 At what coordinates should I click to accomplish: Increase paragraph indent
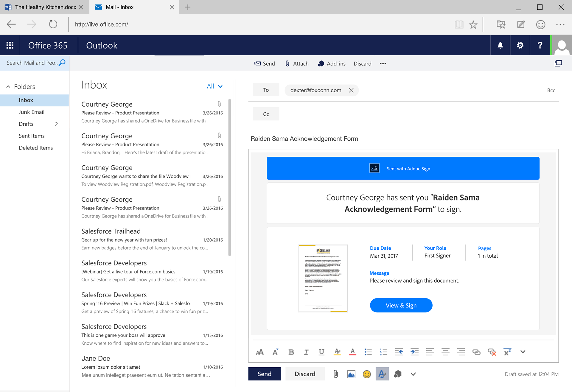click(x=415, y=352)
